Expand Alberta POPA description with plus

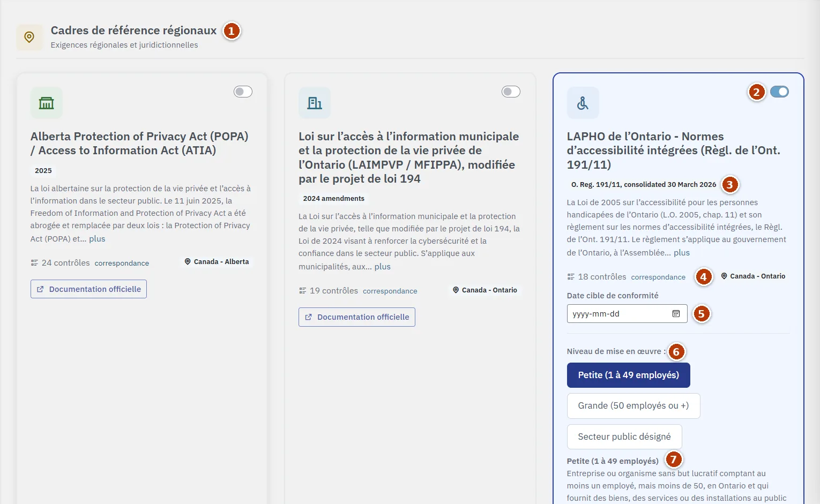[x=97, y=239]
